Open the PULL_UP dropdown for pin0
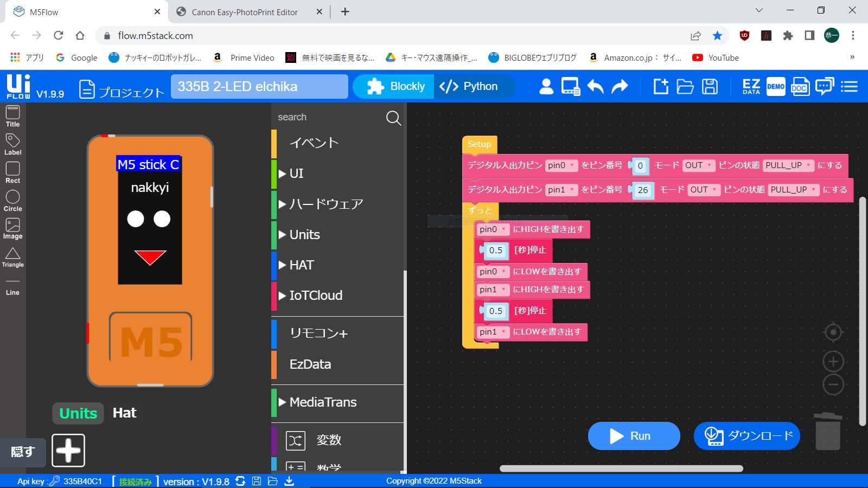The image size is (868, 488). coord(788,165)
